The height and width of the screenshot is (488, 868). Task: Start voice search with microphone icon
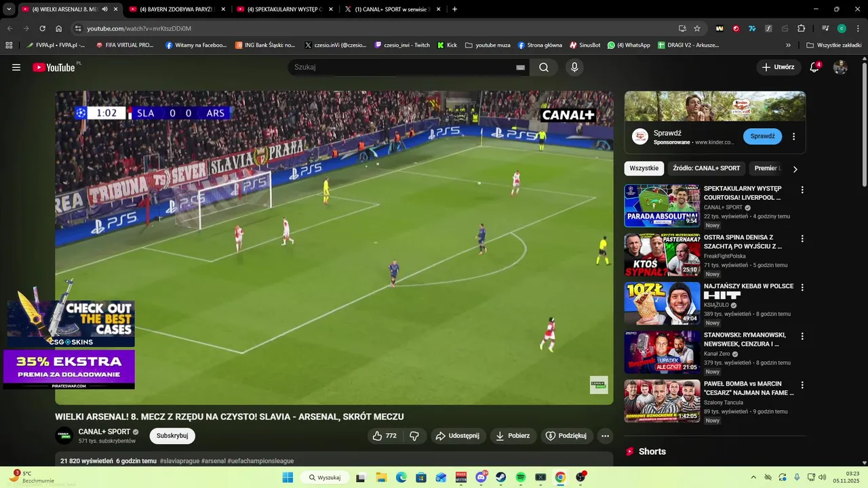click(574, 67)
